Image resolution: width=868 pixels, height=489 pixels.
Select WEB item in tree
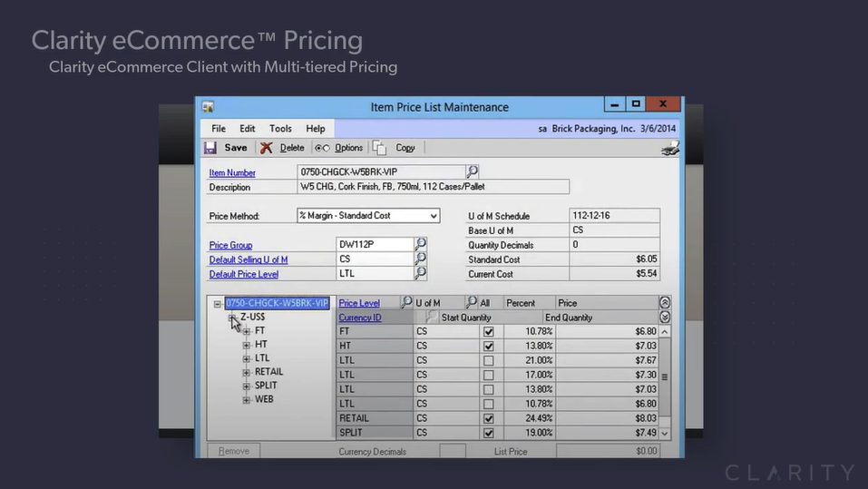click(x=264, y=399)
